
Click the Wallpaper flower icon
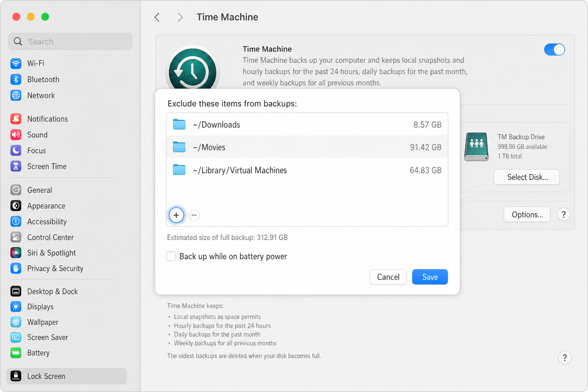(16, 322)
